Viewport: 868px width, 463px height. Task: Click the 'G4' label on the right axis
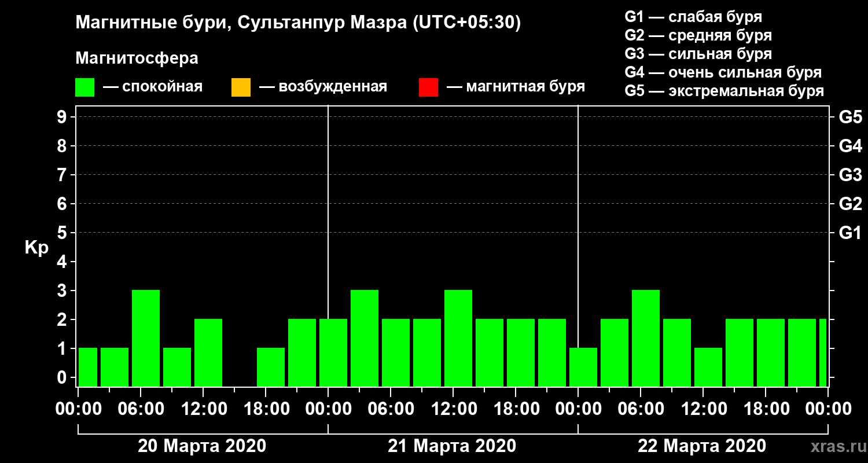[x=850, y=146]
